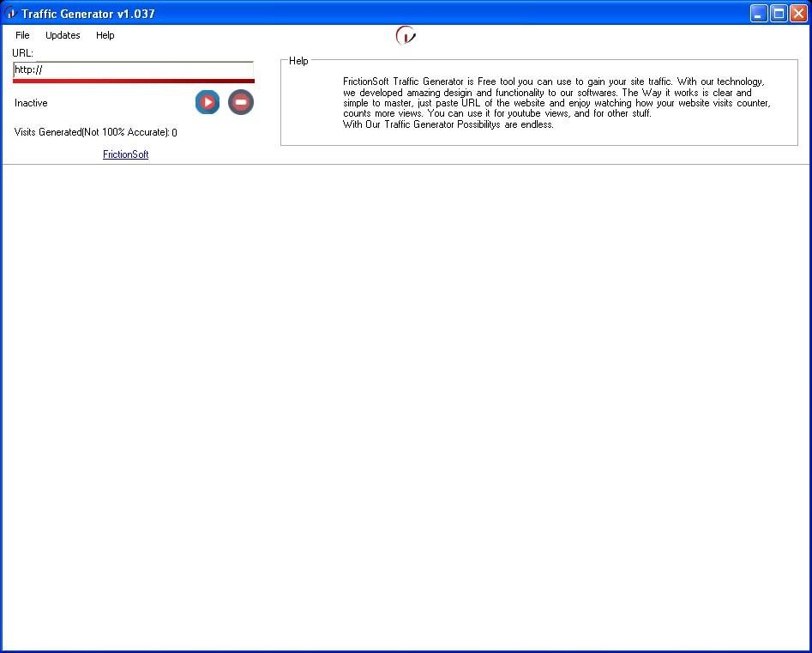Start traffic generation with the blue play button
Viewport: 812px width, 653px height.
click(208, 102)
